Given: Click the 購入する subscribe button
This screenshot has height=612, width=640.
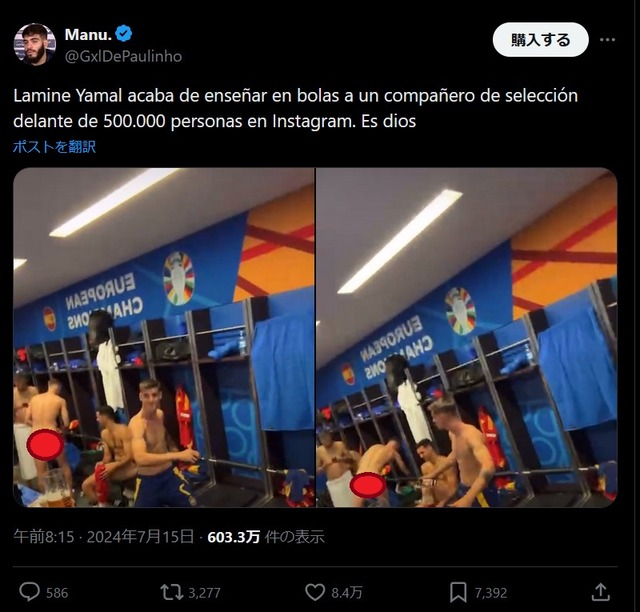Looking at the screenshot, I should click(x=540, y=40).
